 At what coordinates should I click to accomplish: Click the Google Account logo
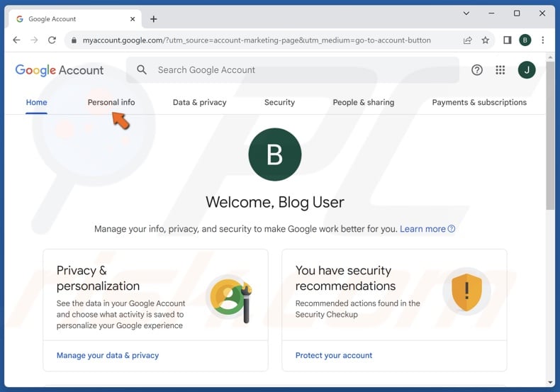click(60, 70)
